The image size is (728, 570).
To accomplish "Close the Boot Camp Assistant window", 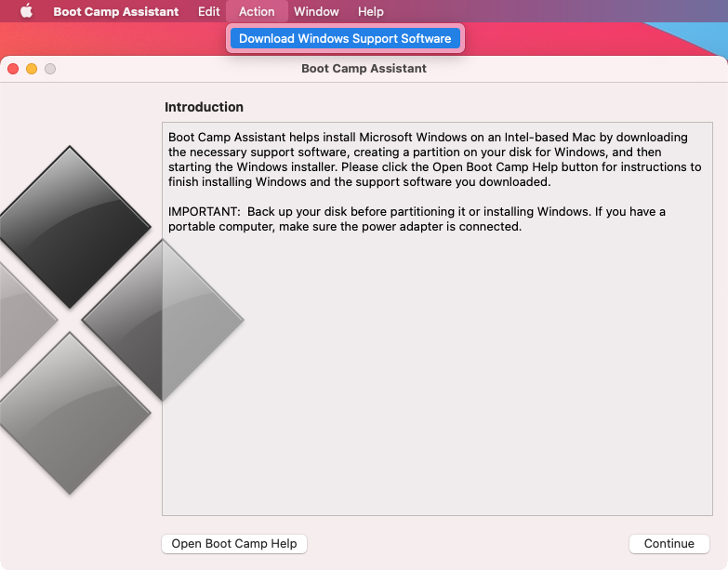I will point(13,69).
